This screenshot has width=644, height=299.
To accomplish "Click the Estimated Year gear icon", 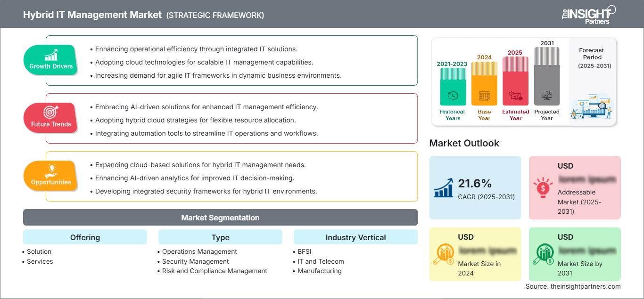I will pos(515,96).
